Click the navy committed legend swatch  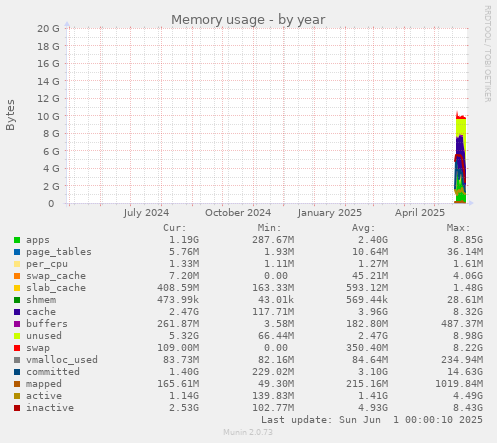pos(17,372)
